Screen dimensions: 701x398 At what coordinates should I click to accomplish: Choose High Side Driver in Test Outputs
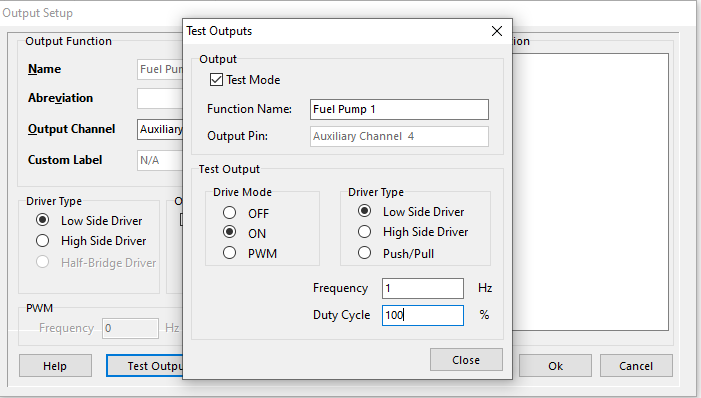pyautogui.click(x=365, y=231)
